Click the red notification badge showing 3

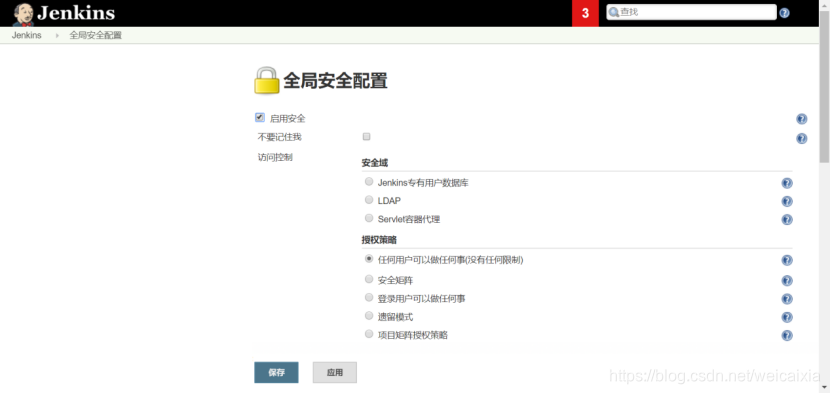(585, 13)
